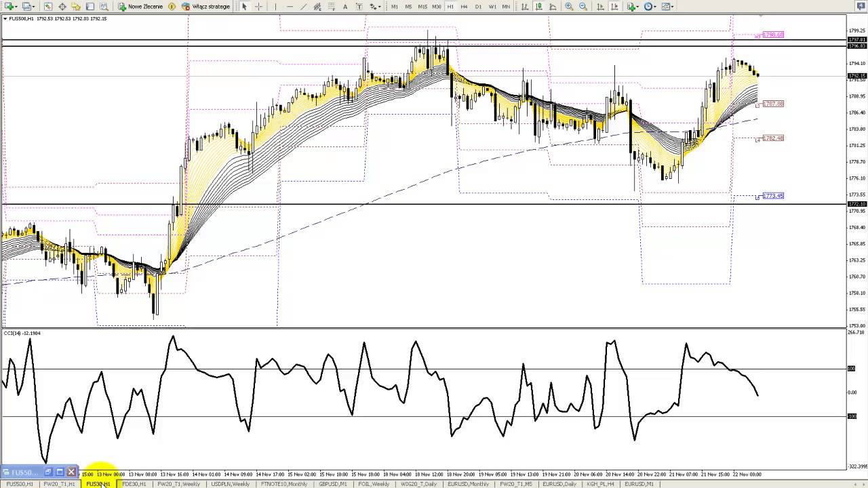Select the Fibonacci retracement tool

click(332, 6)
